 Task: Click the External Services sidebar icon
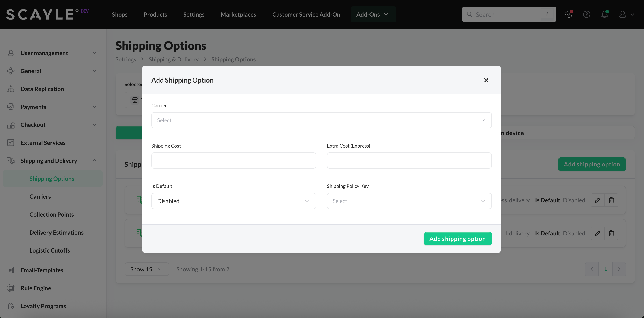pyautogui.click(x=11, y=143)
